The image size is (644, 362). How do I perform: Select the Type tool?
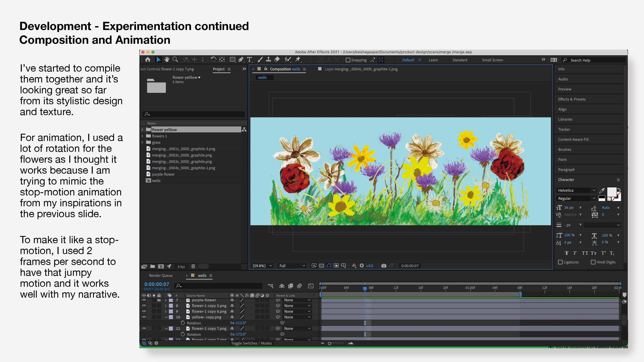click(x=249, y=59)
